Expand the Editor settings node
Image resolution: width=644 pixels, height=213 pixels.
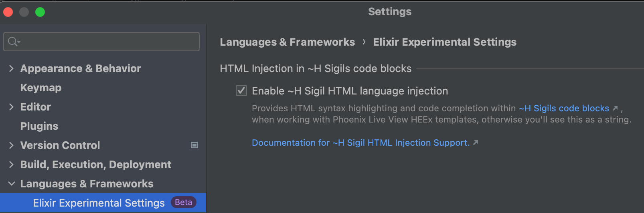pos(11,107)
